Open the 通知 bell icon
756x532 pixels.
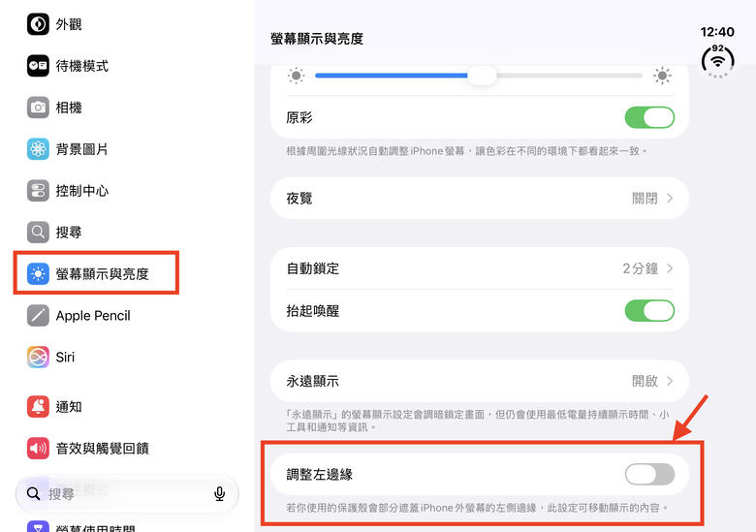[38, 407]
